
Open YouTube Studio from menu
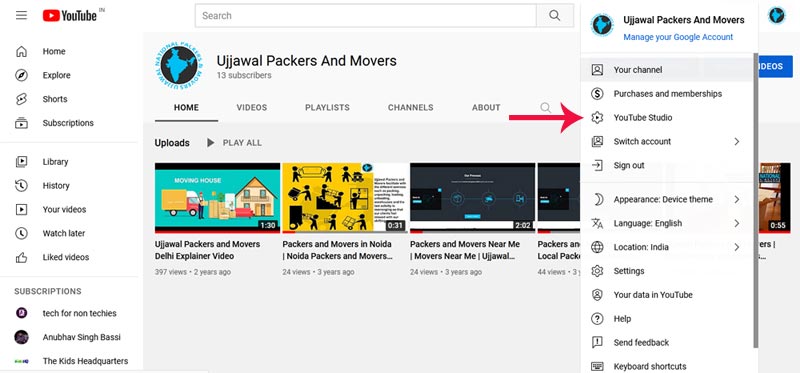point(667,118)
